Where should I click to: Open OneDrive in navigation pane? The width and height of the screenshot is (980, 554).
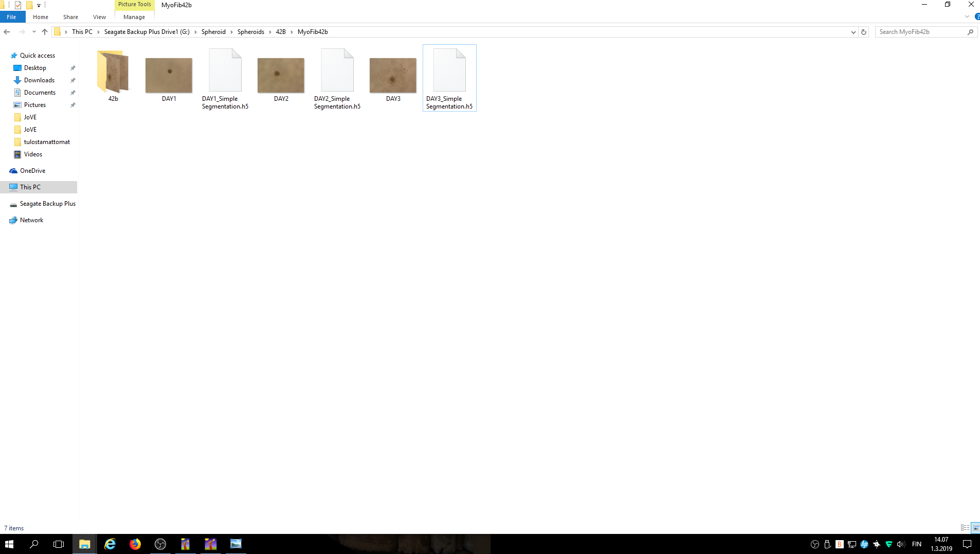[x=32, y=171]
